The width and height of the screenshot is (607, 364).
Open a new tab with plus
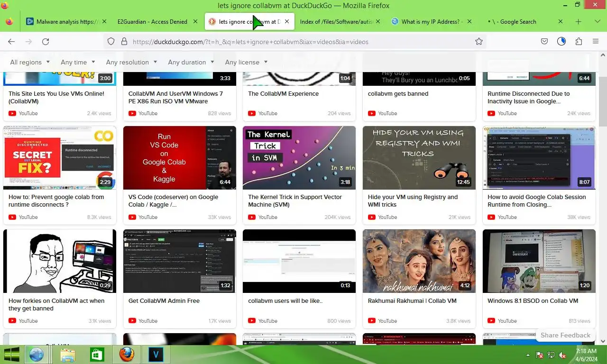point(578,21)
